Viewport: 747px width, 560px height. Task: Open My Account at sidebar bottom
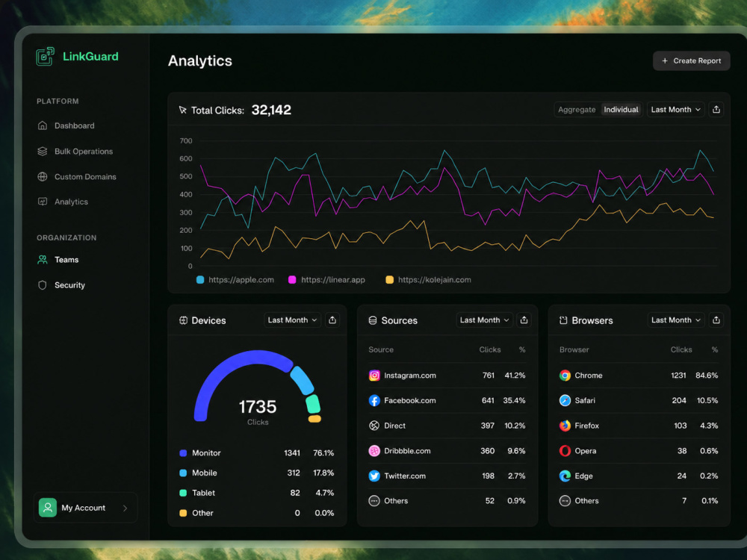(x=86, y=508)
